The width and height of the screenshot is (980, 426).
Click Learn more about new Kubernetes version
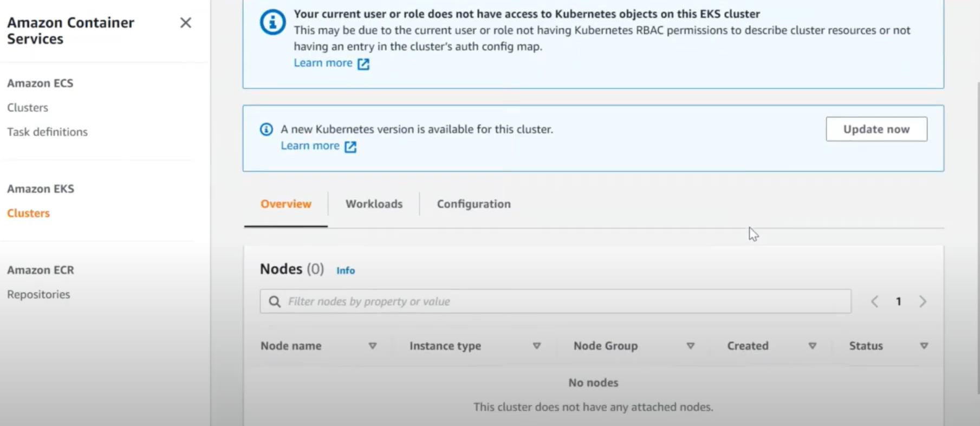point(310,146)
